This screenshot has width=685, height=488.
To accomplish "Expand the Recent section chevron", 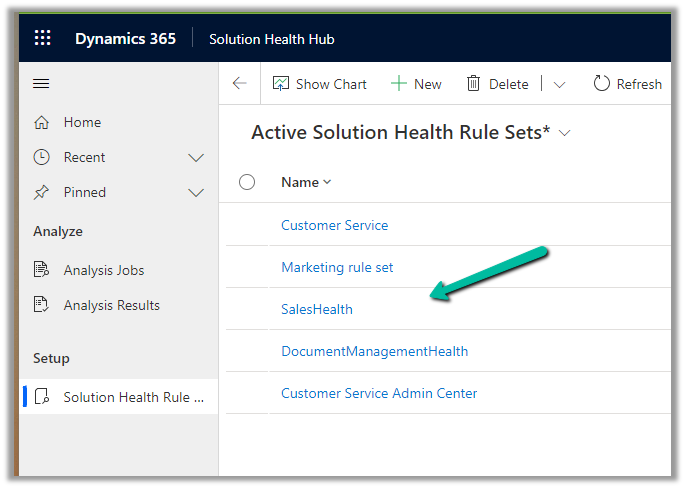I will [x=196, y=158].
